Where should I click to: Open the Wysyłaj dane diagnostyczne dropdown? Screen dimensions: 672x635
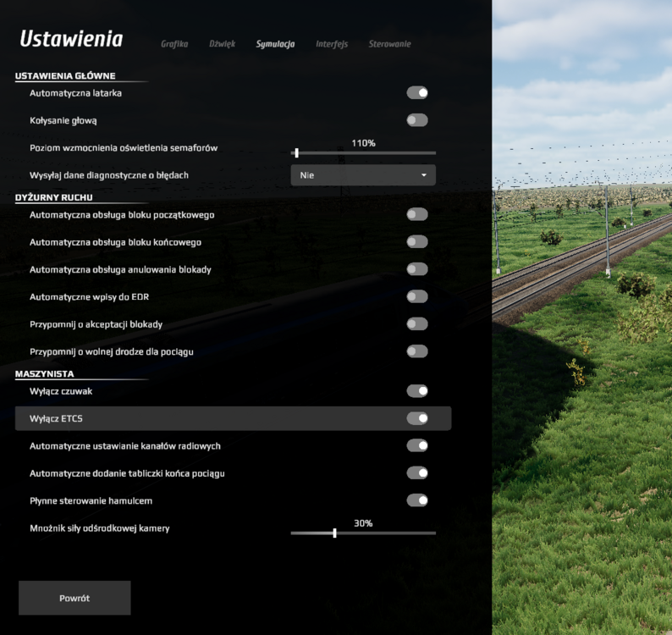[363, 175]
